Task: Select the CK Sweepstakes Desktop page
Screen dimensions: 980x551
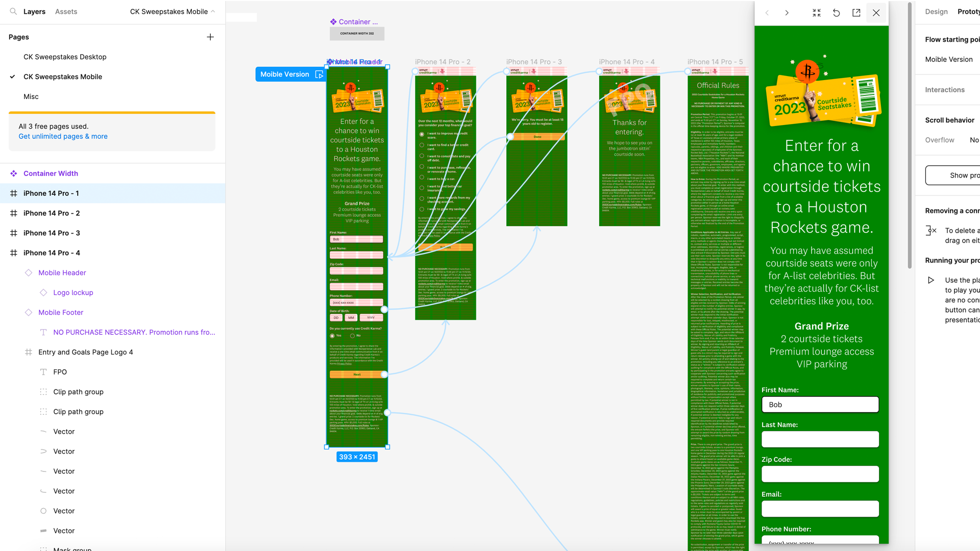Action: (x=65, y=57)
